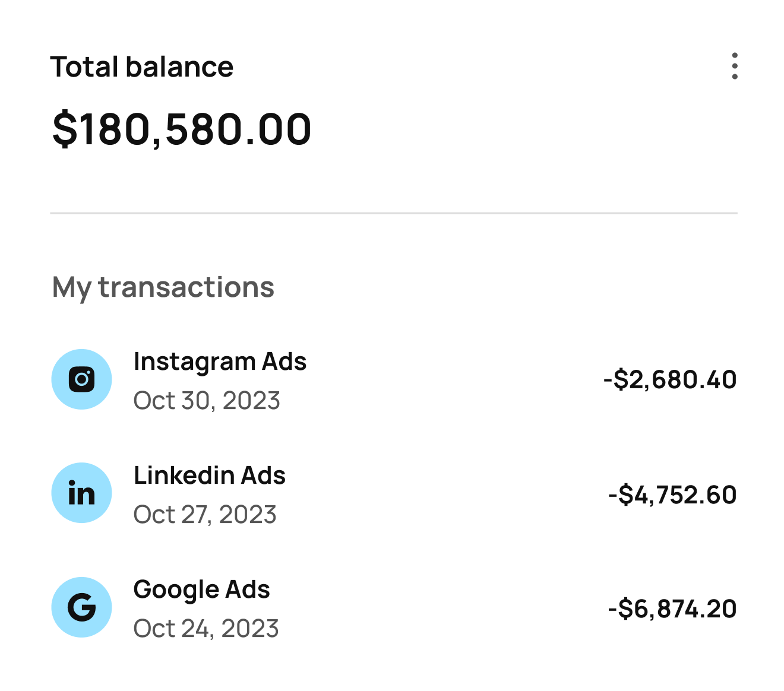Open the Linkedin Ads transaction title
The width and height of the screenshot is (784, 691).
tap(210, 476)
